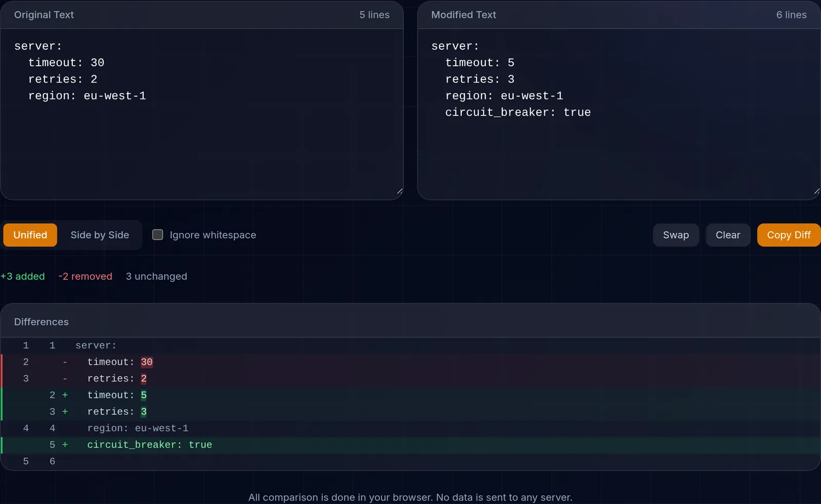This screenshot has width=821, height=504.
Task: Click the Copy Diff button
Action: click(x=789, y=235)
